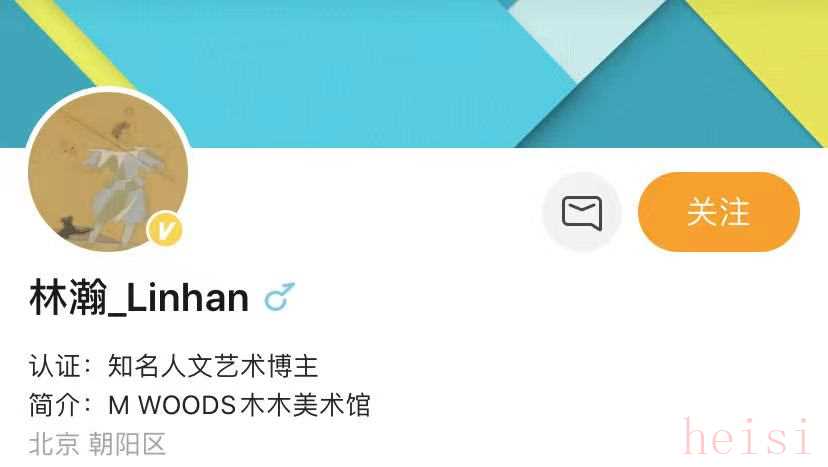Click the 朝阳区 district text

(x=127, y=444)
